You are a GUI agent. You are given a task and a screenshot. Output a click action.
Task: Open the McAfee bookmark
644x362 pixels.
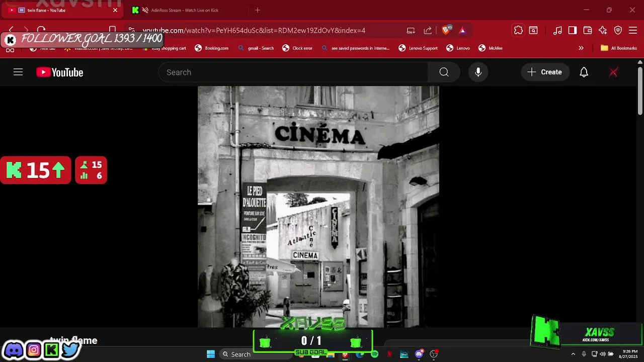click(491, 48)
